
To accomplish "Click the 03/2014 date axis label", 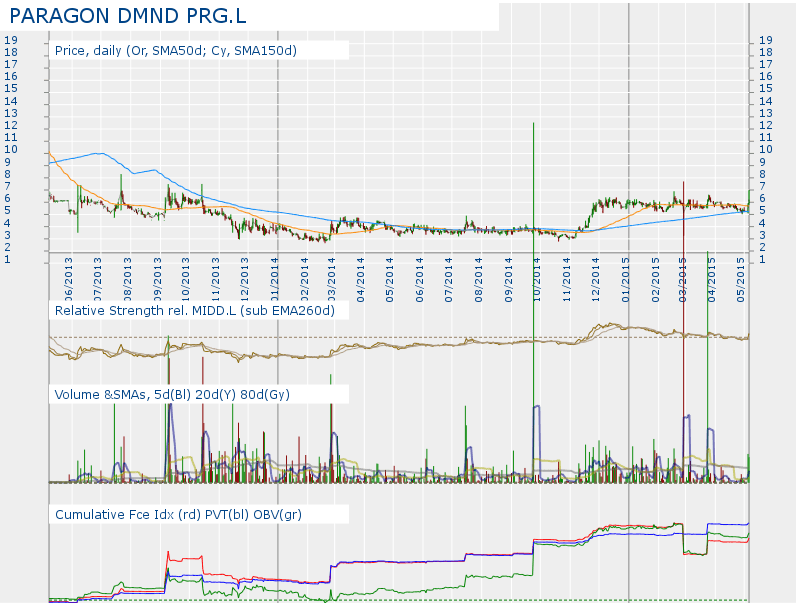I will (331, 280).
